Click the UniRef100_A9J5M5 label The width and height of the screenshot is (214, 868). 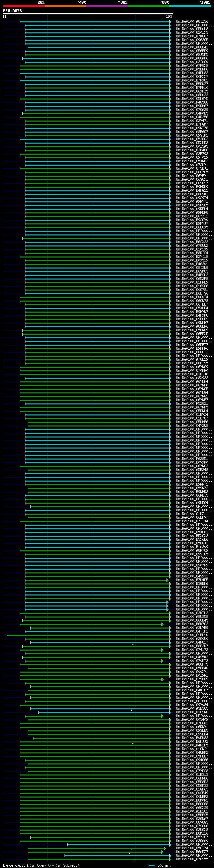tap(192, 54)
